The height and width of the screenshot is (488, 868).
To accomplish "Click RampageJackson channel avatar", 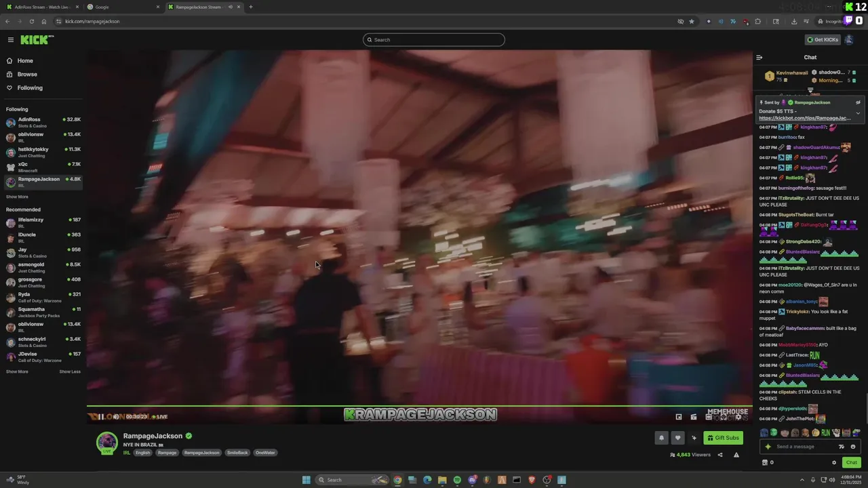I will point(106,443).
